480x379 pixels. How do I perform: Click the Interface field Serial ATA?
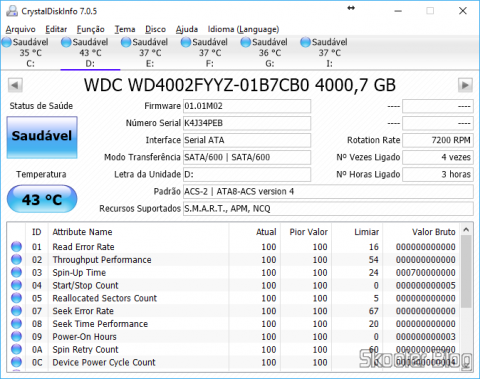pyautogui.click(x=247, y=140)
